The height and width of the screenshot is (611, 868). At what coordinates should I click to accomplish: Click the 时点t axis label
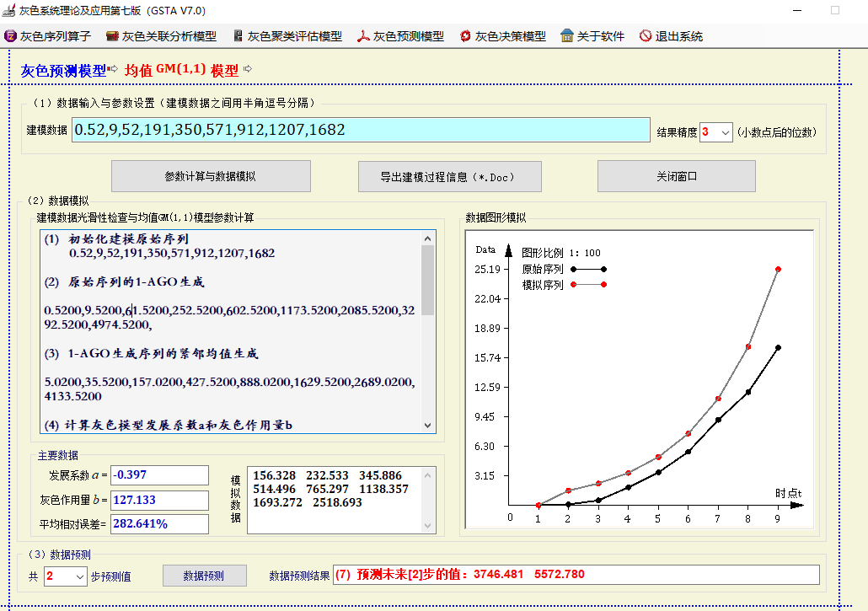coord(788,493)
